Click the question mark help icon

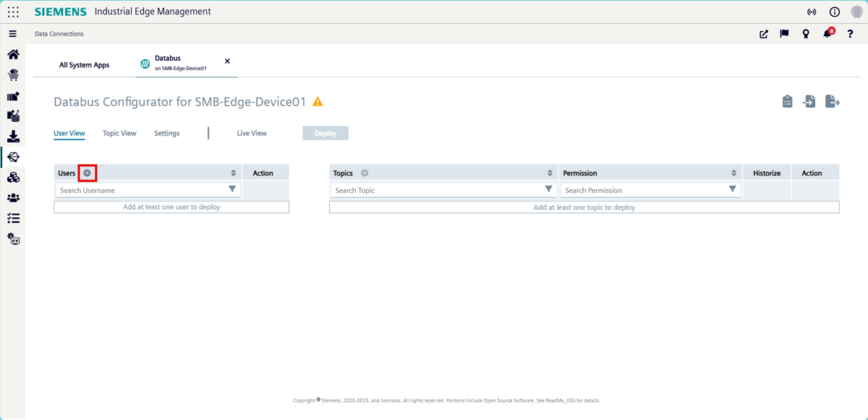[x=850, y=34]
